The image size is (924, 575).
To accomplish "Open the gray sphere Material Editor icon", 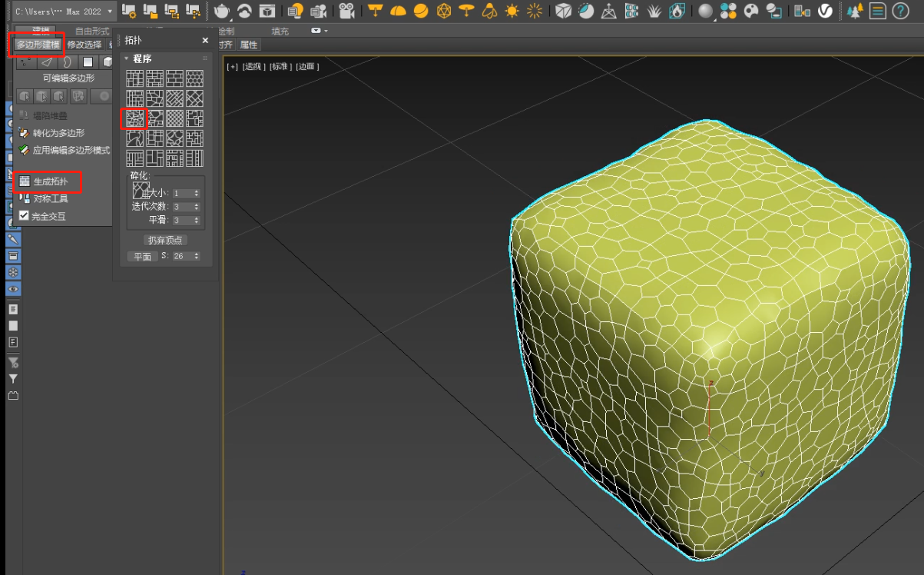I will pyautogui.click(x=705, y=11).
